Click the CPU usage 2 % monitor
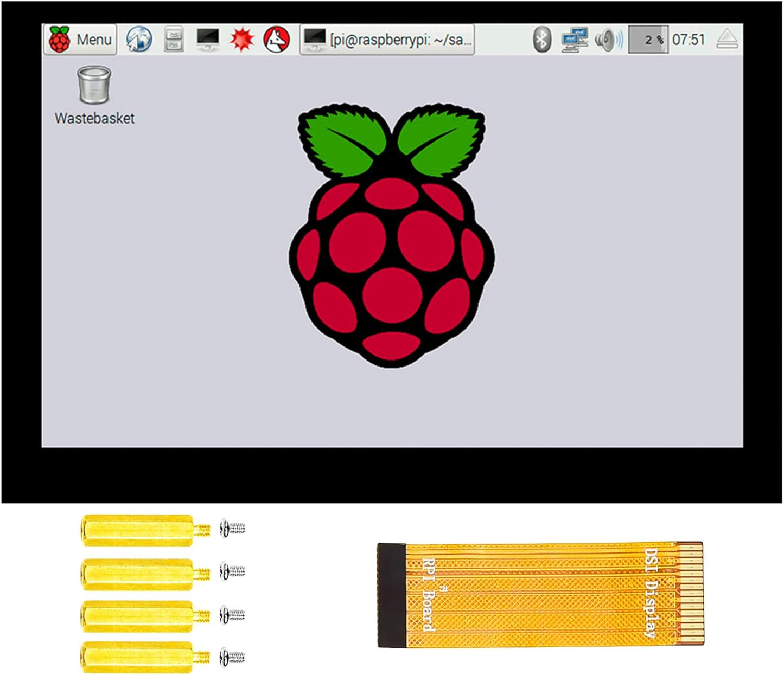The image size is (784, 675). click(648, 40)
